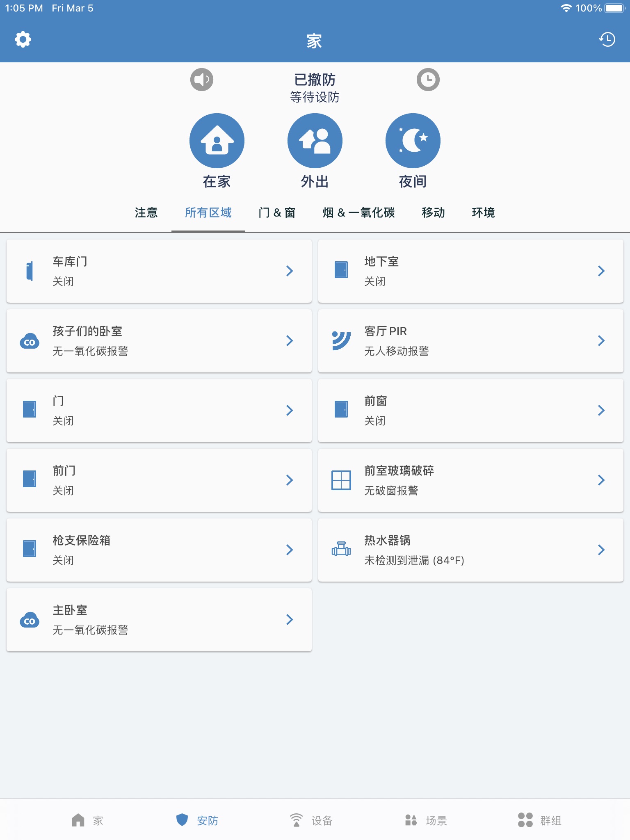
Task: Tap the 热水器锅 water leak valve icon
Action: pyautogui.click(x=341, y=549)
